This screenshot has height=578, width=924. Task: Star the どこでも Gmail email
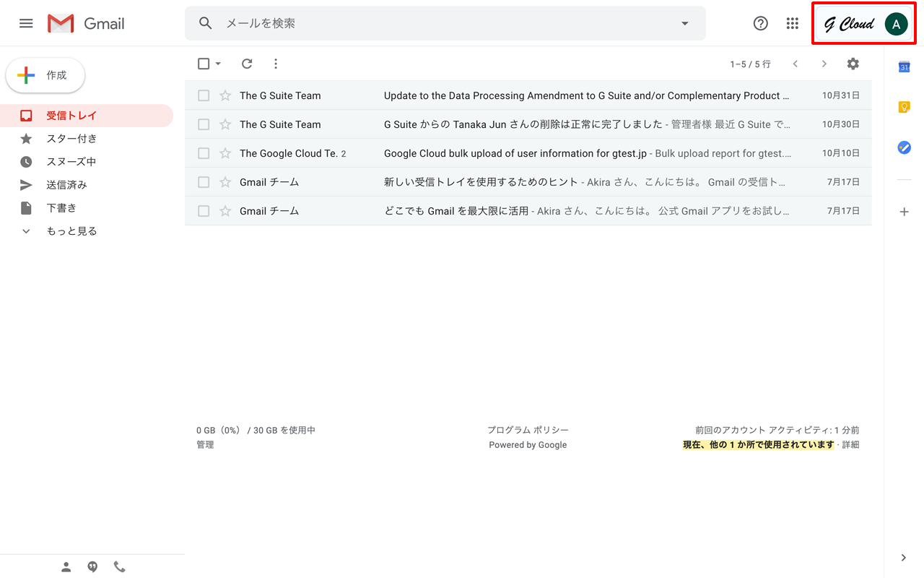[x=225, y=211]
